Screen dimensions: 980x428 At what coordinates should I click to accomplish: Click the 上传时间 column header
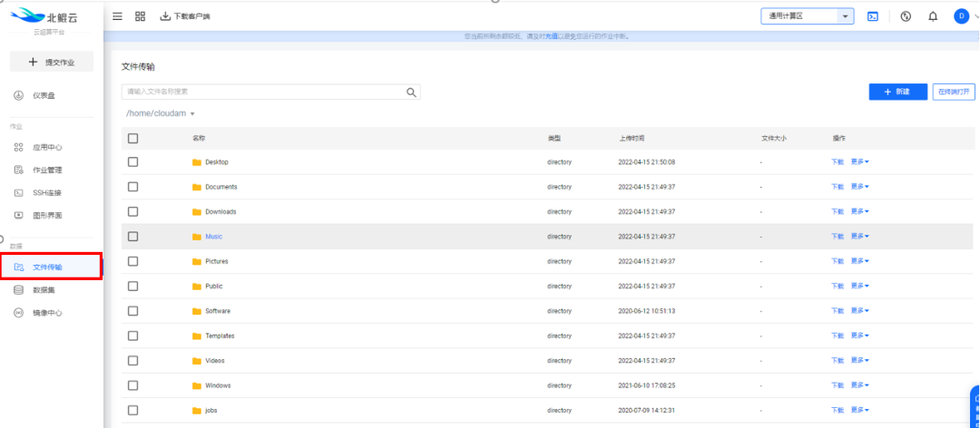[x=632, y=138]
